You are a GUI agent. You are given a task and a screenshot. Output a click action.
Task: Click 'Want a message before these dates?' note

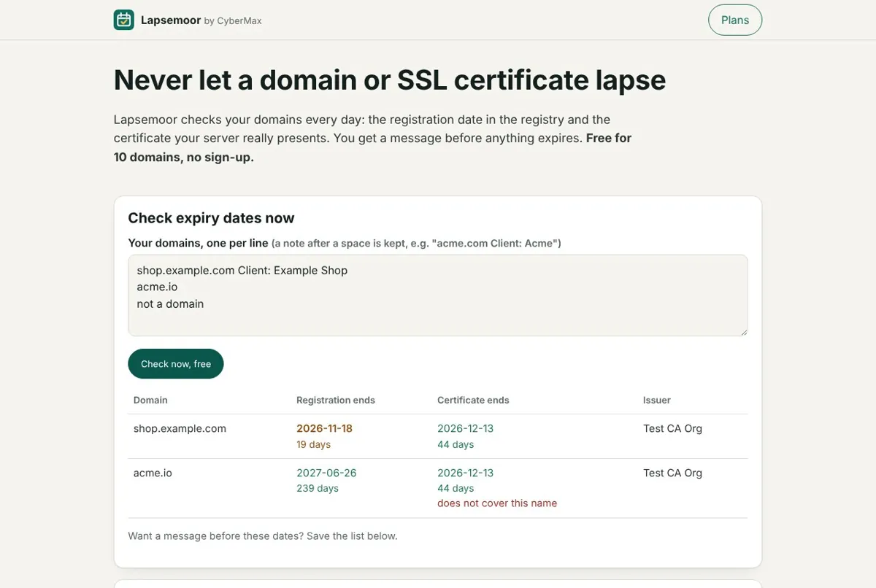click(x=263, y=535)
